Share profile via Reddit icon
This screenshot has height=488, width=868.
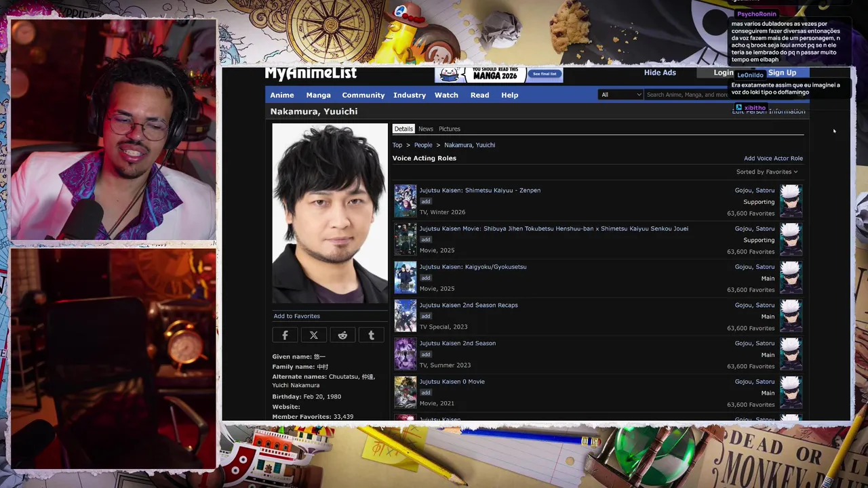[342, 335]
